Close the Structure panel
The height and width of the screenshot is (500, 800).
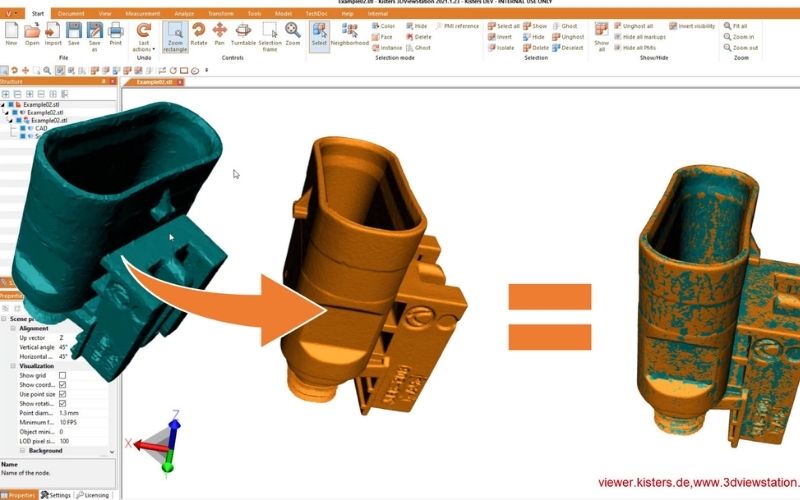(113, 82)
